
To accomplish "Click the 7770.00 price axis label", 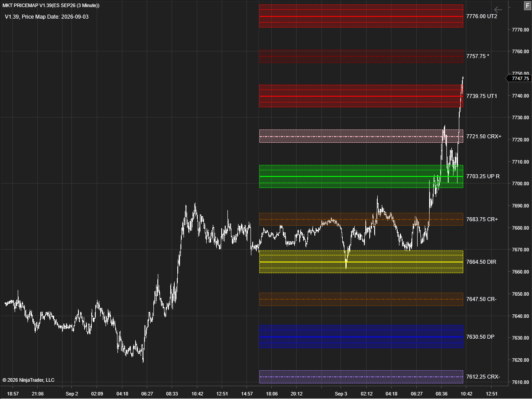I will click(x=520, y=30).
